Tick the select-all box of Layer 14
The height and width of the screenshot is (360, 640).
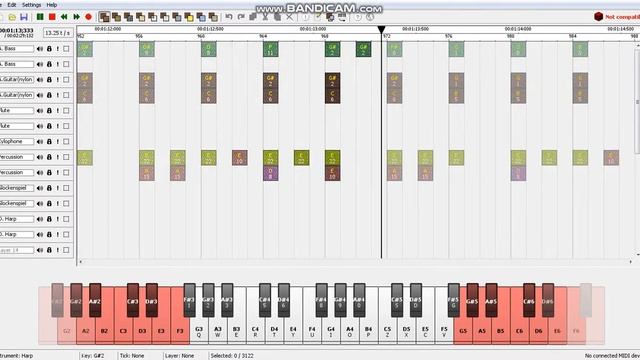pos(66,250)
